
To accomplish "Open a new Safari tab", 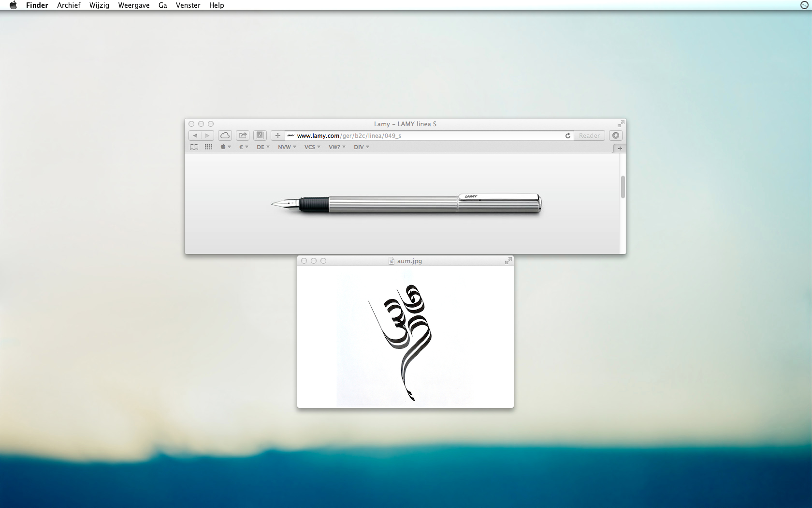I will [620, 148].
